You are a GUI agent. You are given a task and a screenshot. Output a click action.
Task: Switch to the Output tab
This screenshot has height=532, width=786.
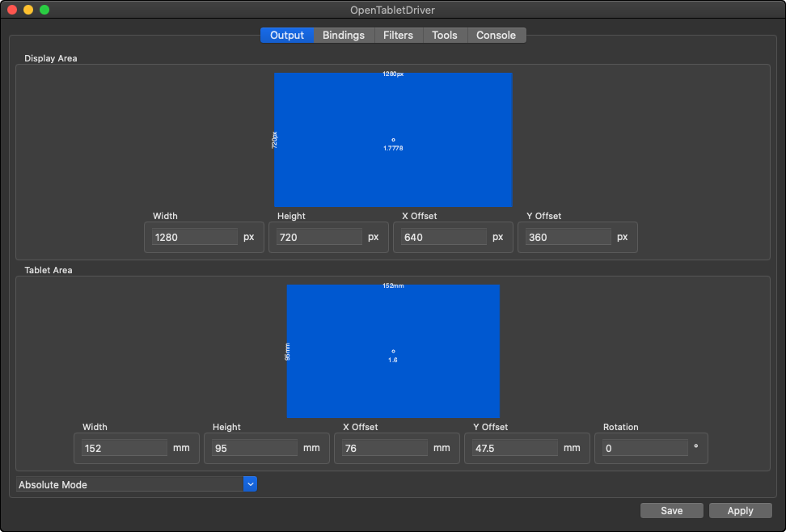(x=287, y=35)
